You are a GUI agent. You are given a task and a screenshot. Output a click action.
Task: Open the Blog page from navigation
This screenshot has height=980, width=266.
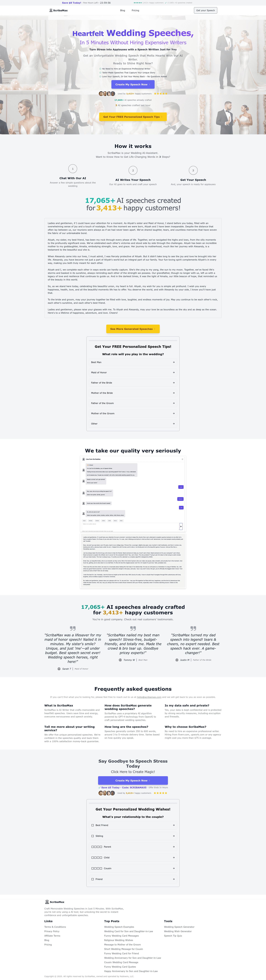pos(122,10)
